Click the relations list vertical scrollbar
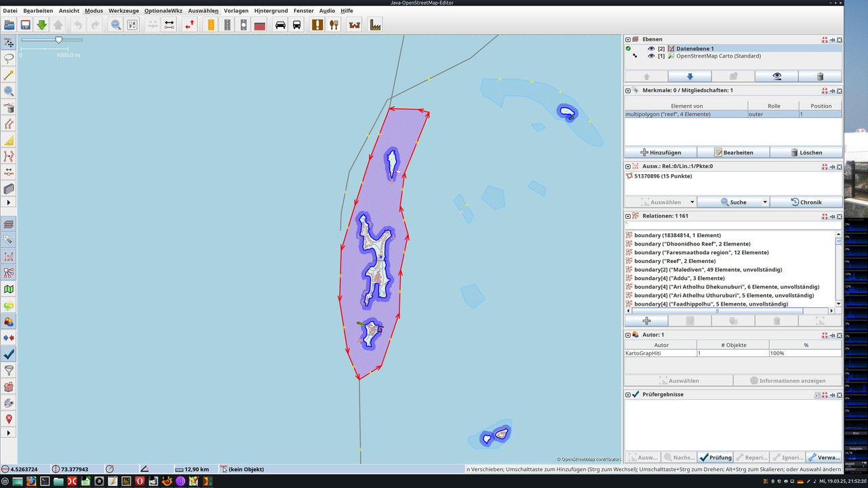This screenshot has width=868, height=488. coord(839,269)
